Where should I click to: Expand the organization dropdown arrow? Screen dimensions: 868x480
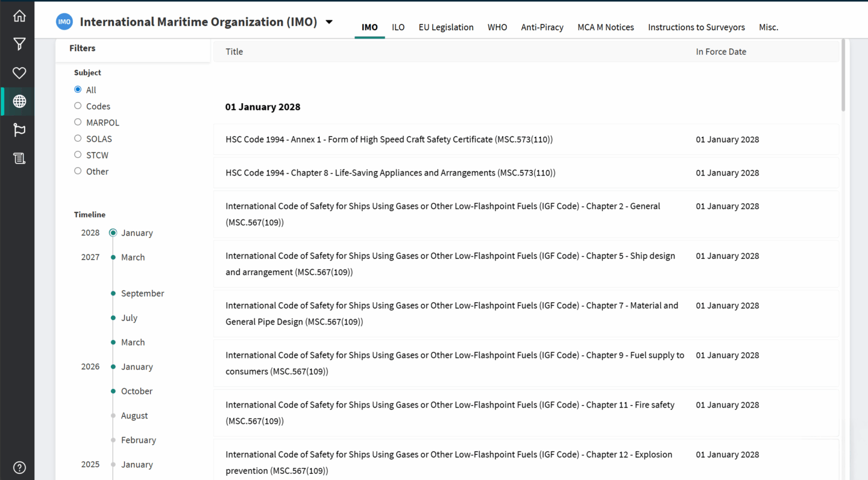point(329,22)
